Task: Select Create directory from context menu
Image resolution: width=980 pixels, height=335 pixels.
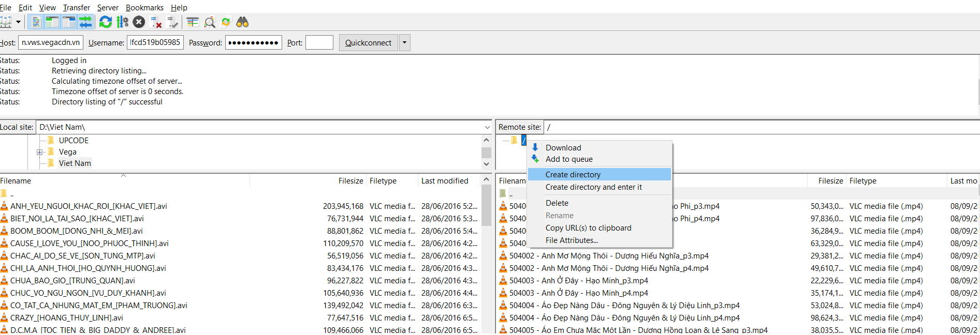Action: [573, 175]
